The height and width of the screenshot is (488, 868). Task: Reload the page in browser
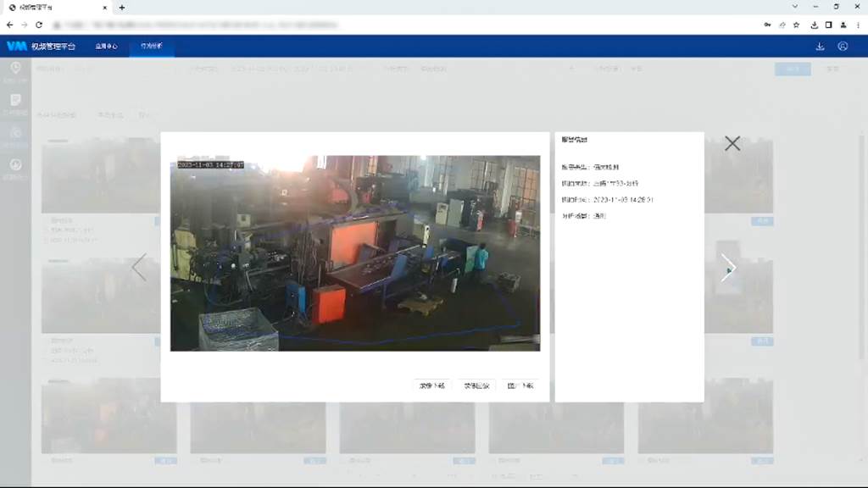click(x=39, y=25)
